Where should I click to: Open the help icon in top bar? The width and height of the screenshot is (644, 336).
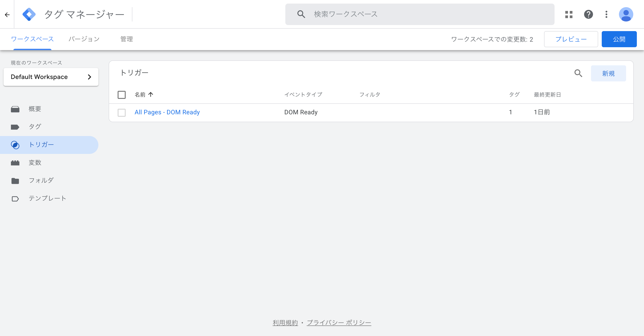coord(589,14)
